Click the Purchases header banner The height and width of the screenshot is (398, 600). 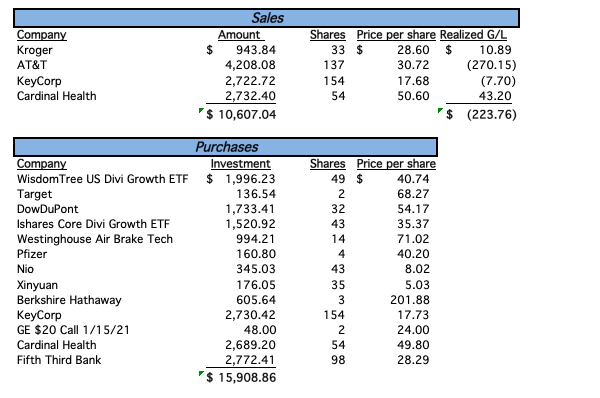225,147
